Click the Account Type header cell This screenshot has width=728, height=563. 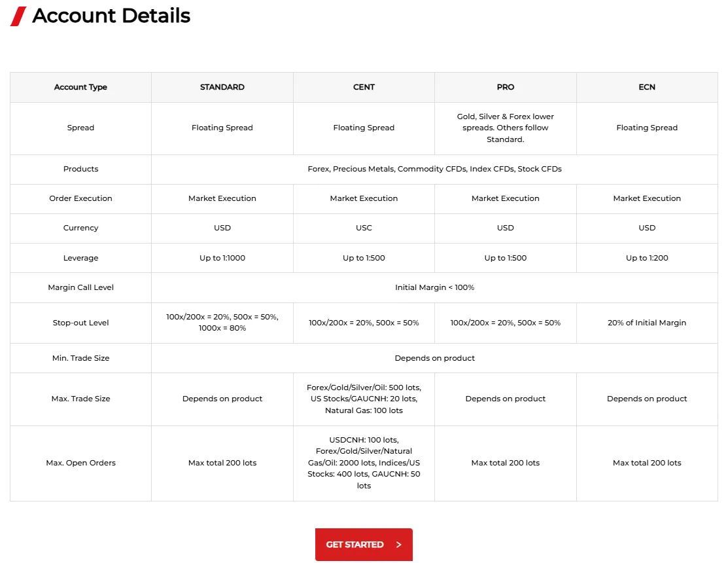coord(80,87)
